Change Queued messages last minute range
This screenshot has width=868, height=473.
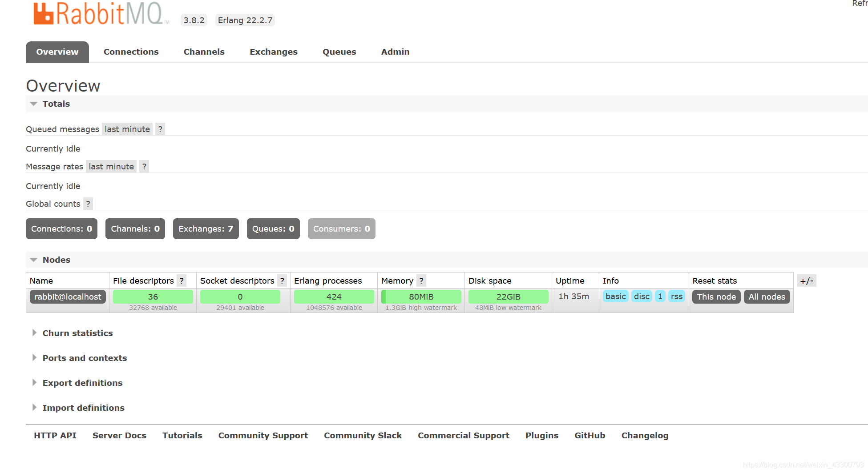point(127,129)
